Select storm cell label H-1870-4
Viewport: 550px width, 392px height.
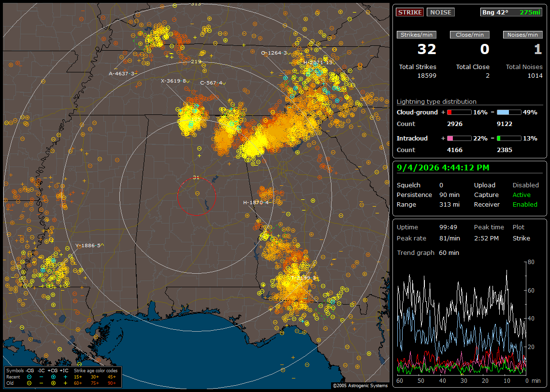point(256,202)
